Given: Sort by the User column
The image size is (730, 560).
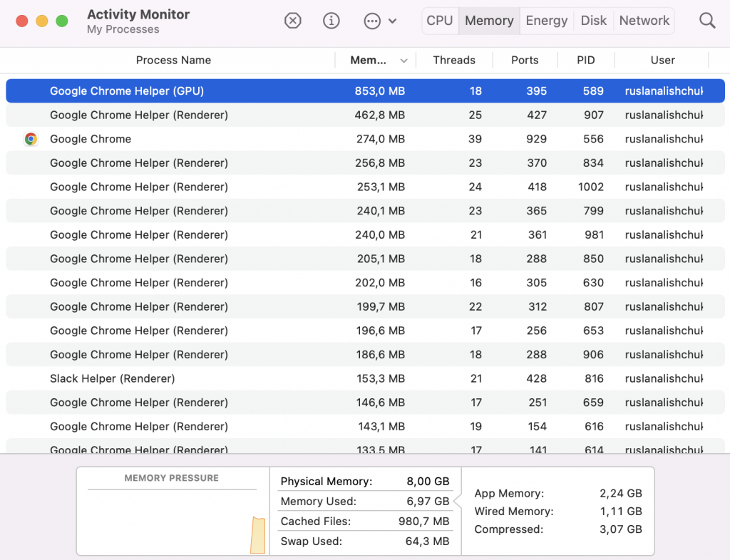Looking at the screenshot, I should pyautogui.click(x=662, y=60).
